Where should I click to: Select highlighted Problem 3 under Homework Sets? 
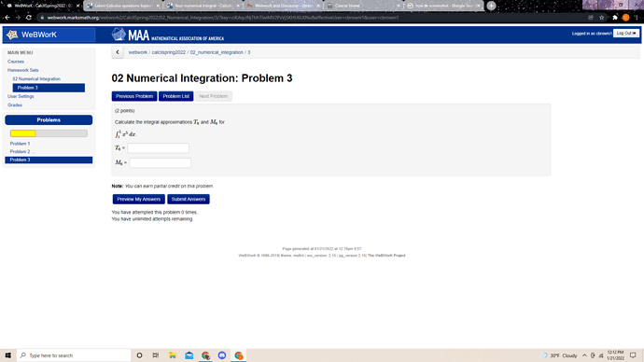tap(49, 88)
